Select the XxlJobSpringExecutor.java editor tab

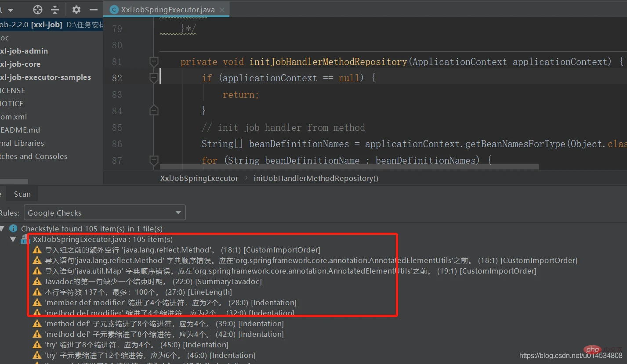(167, 10)
